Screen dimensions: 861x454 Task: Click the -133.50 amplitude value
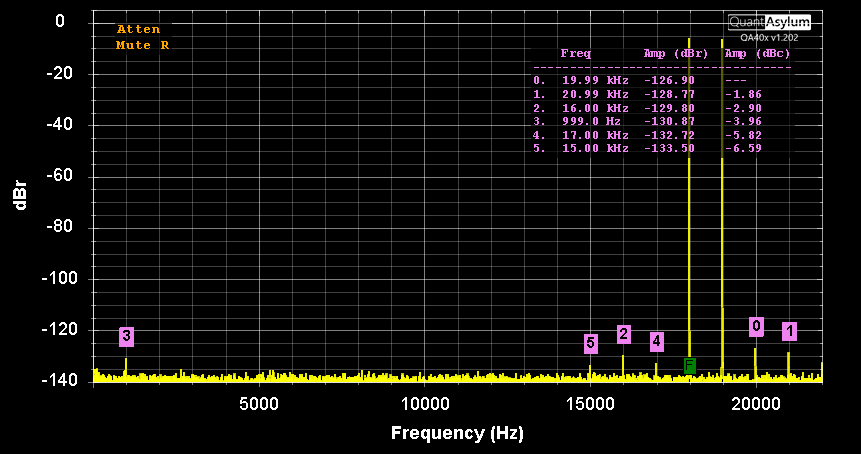(x=669, y=148)
